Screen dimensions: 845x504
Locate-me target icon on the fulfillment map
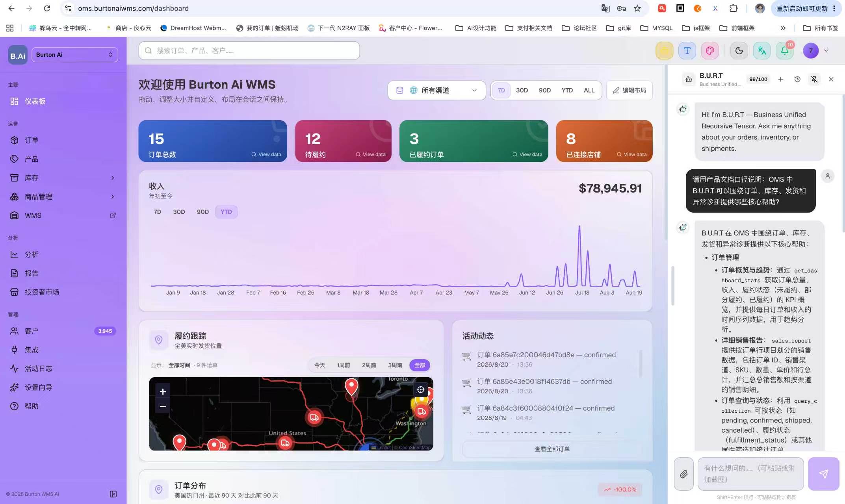(x=421, y=389)
